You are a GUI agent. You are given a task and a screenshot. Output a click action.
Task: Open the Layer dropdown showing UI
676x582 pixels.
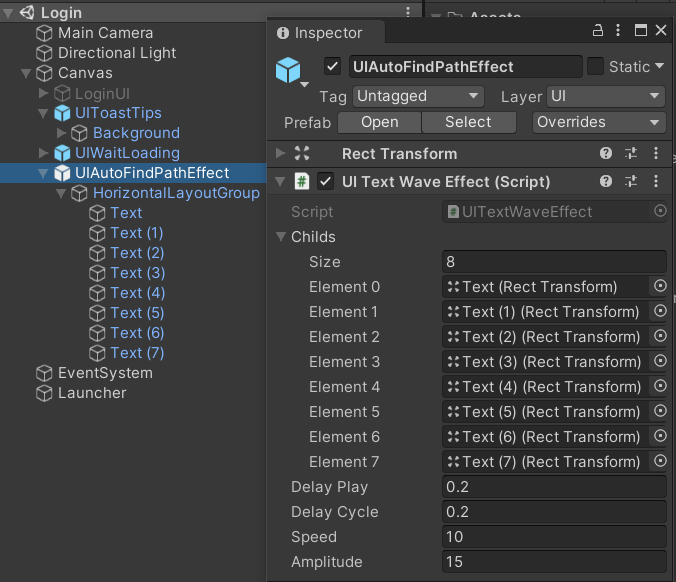(606, 97)
